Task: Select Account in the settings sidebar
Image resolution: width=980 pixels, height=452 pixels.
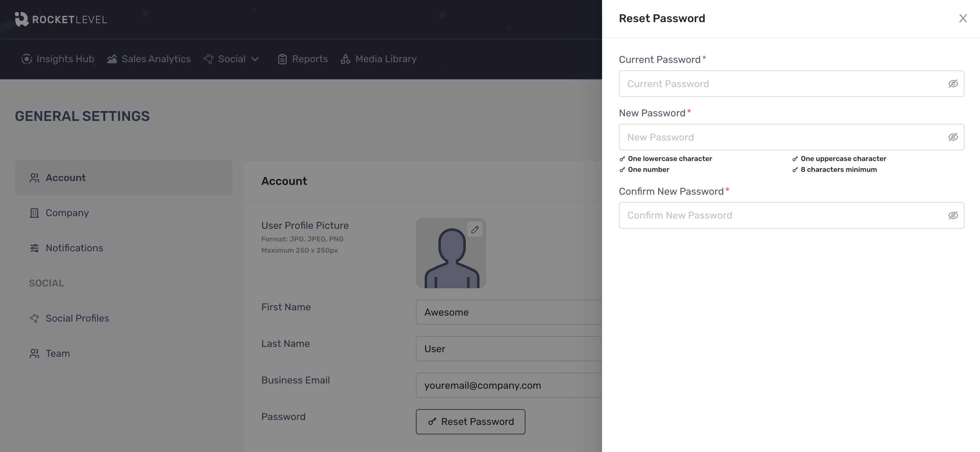Action: pos(124,178)
